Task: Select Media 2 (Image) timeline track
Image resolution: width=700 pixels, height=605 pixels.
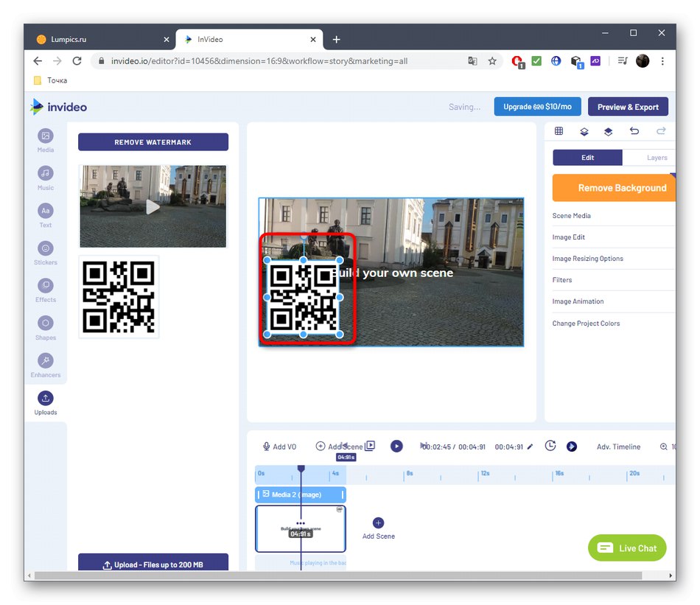Action: pos(301,494)
